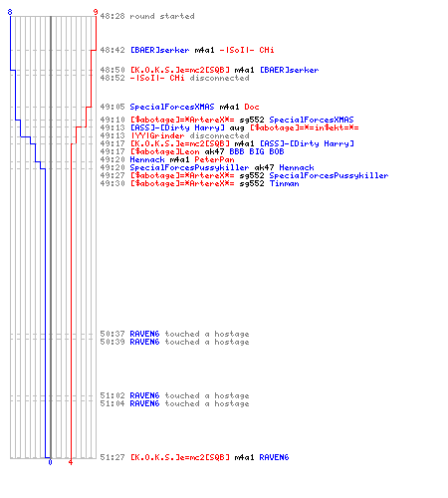Click the red 9 team count label
This screenshot has height=498, width=448.
point(96,12)
